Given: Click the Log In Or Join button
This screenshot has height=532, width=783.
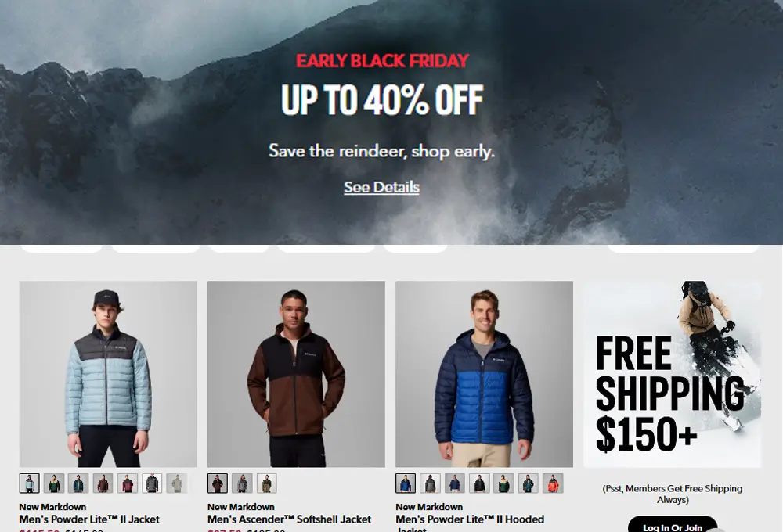Looking at the screenshot, I should click(672, 525).
